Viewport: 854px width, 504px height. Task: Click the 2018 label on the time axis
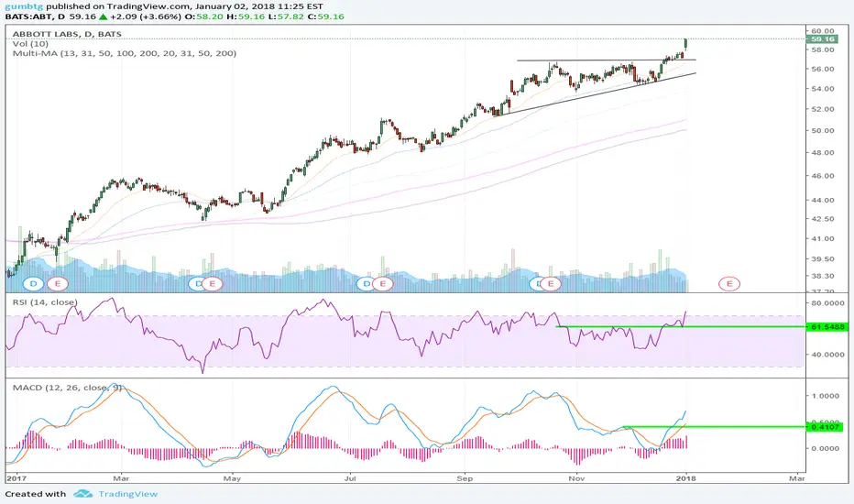point(685,478)
